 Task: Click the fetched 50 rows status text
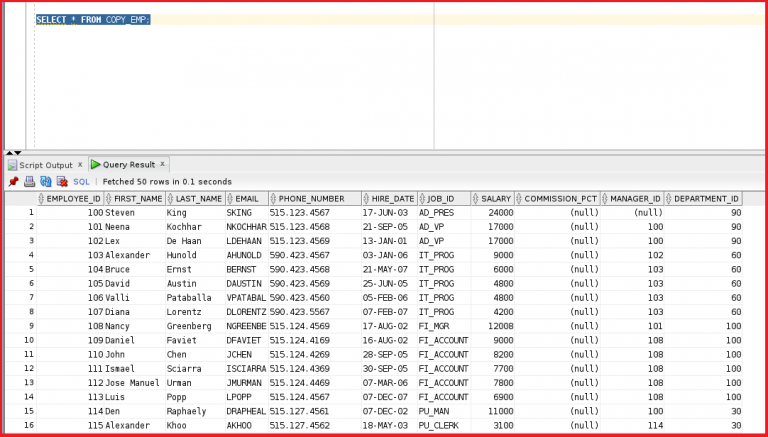click(167, 182)
